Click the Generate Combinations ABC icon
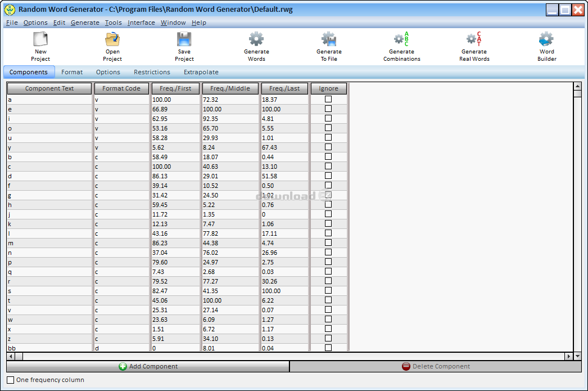This screenshot has width=588, height=391. tap(401, 39)
